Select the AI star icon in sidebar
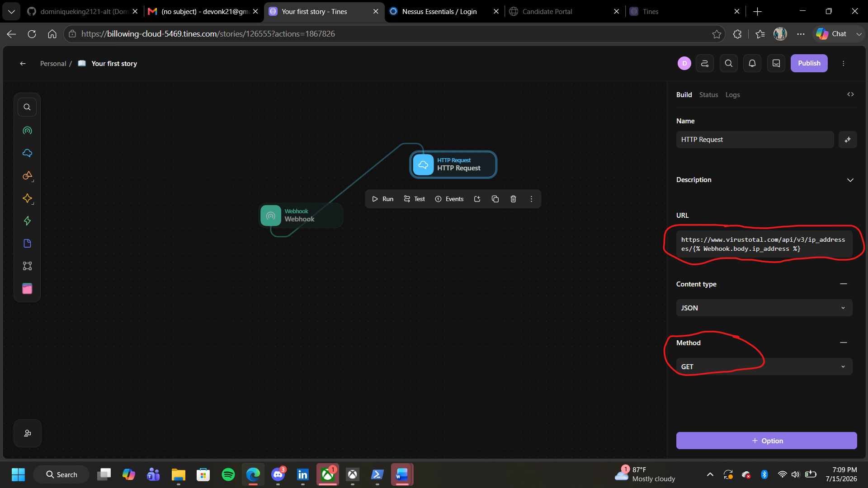 tap(27, 198)
